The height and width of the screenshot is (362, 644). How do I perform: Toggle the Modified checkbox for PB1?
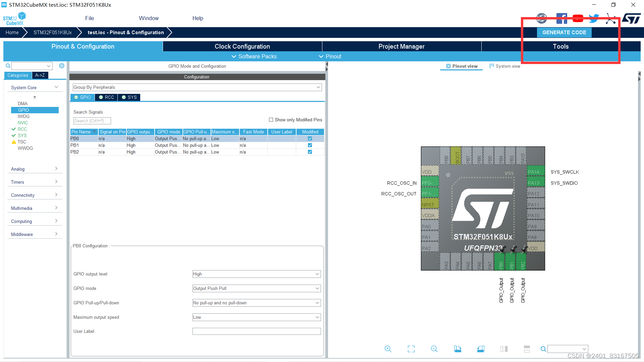tap(310, 145)
